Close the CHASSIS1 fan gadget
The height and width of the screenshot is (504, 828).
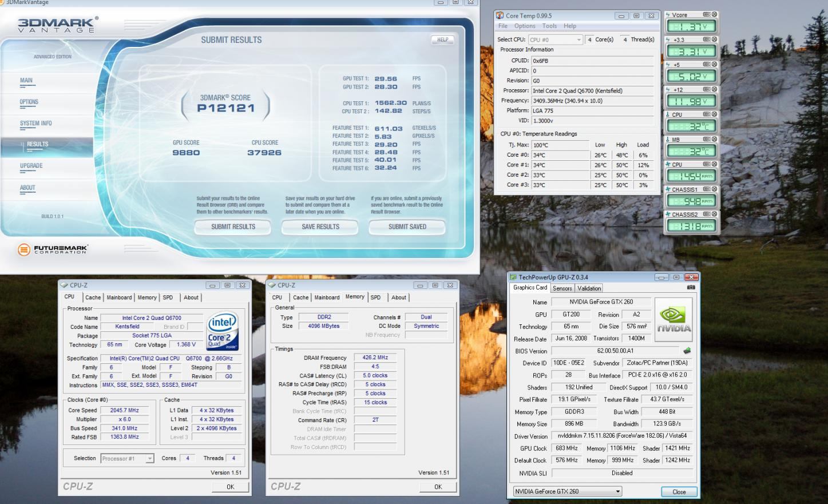714,189
